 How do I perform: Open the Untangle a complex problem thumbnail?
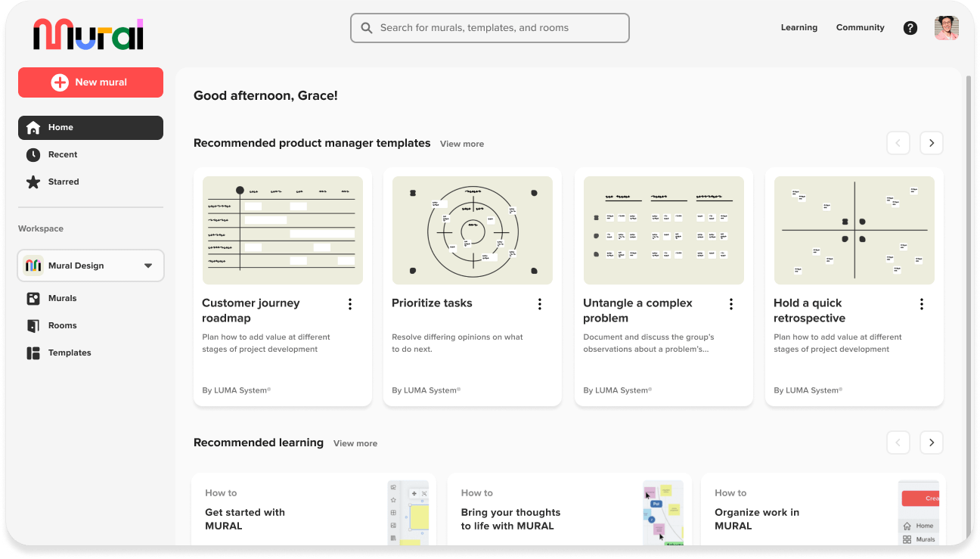coord(664,231)
